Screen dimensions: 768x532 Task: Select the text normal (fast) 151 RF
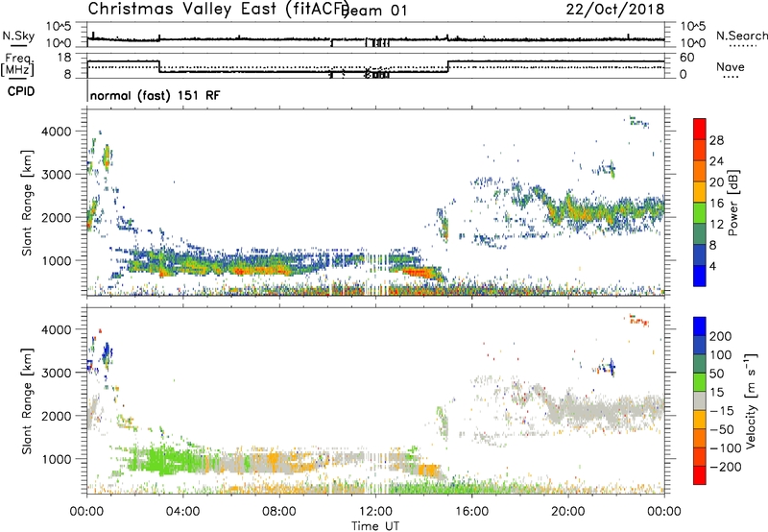(x=156, y=95)
